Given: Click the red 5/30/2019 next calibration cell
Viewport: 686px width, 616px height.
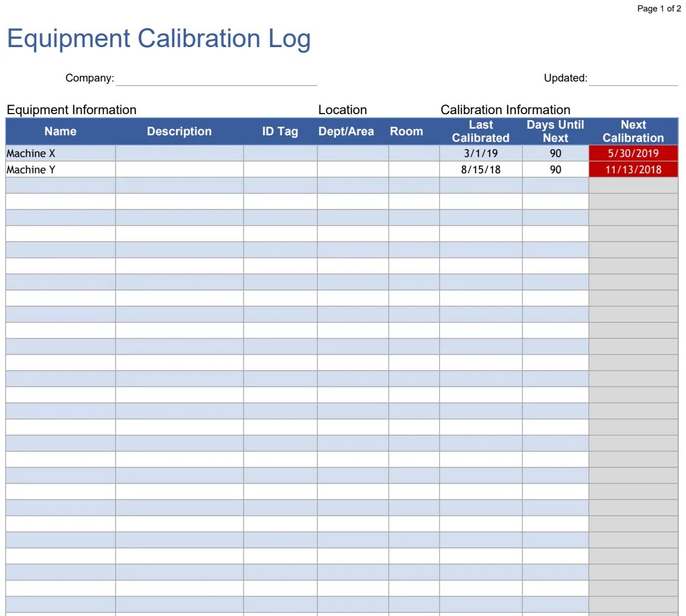Looking at the screenshot, I should point(633,153).
